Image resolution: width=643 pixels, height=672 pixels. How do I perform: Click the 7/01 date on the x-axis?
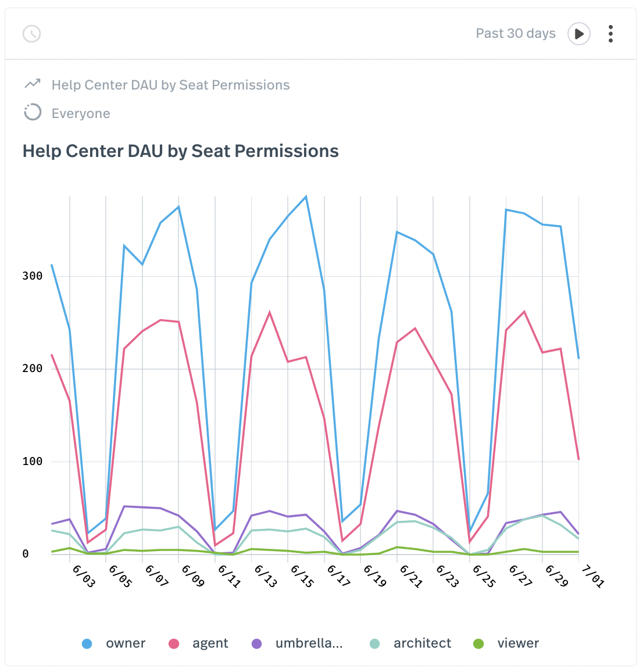592,576
